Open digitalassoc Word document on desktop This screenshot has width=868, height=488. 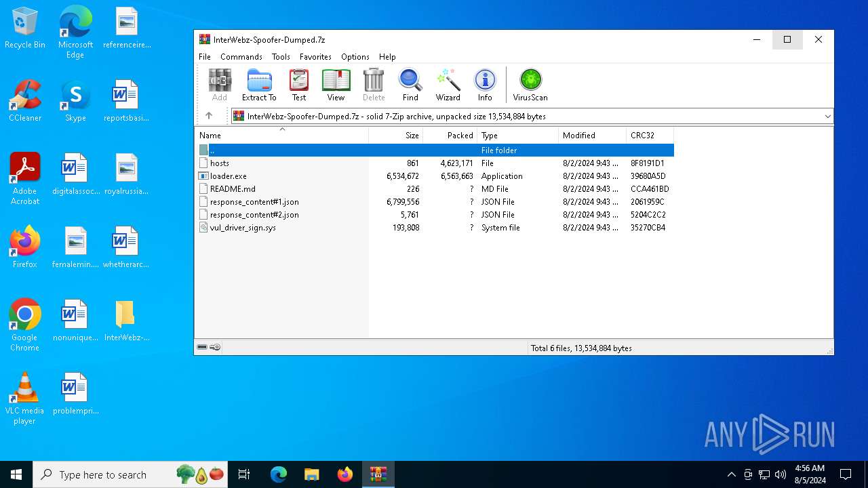pyautogui.click(x=75, y=174)
